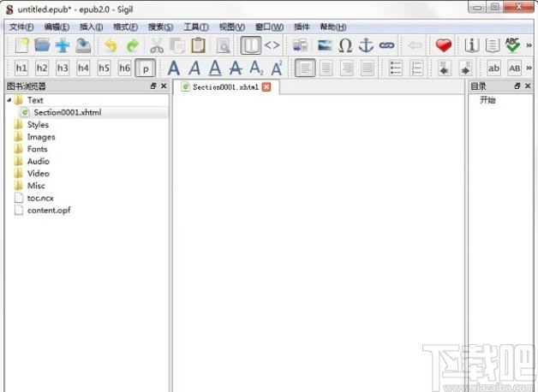Change text to uppercase AB
The height and width of the screenshot is (392, 538).
click(x=514, y=68)
